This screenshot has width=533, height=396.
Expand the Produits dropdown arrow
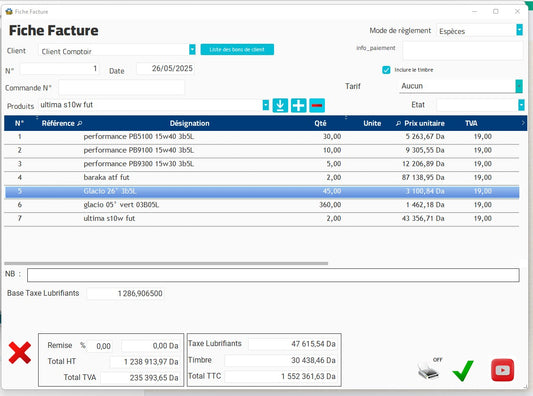(266, 105)
